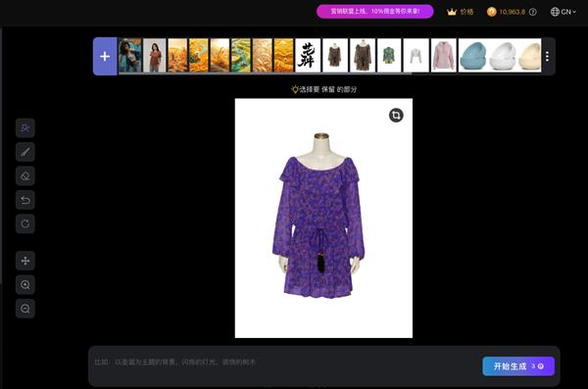
Task: Select the green jacket thumbnail
Action: pos(389,55)
